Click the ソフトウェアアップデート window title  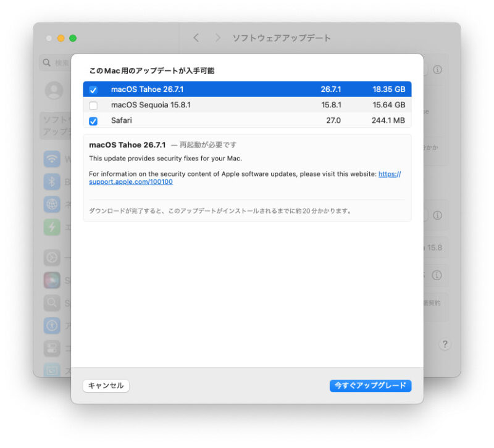(282, 38)
